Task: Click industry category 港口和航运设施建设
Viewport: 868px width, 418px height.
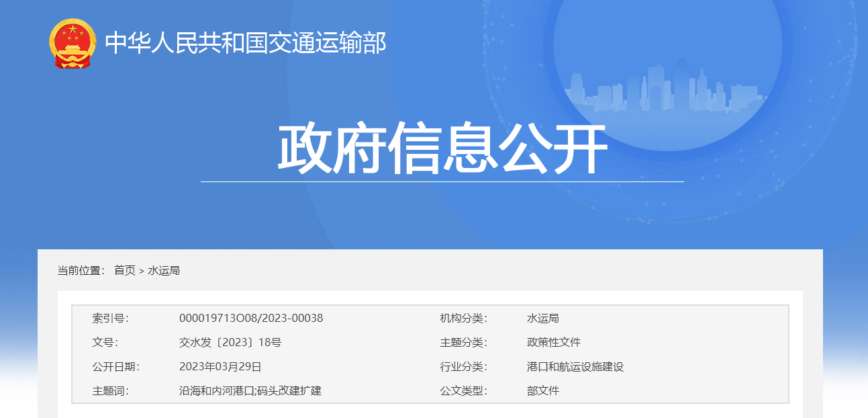Action: tap(575, 366)
